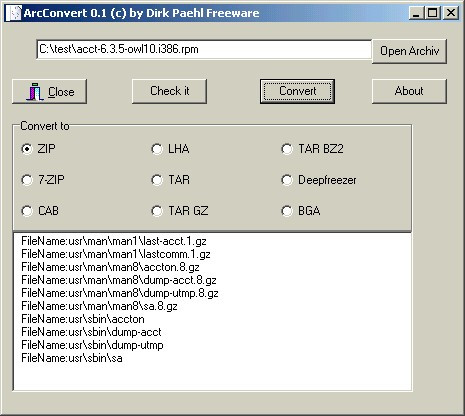The width and height of the screenshot is (465, 416).
Task: Click the Open Archiv button
Action: coord(409,51)
